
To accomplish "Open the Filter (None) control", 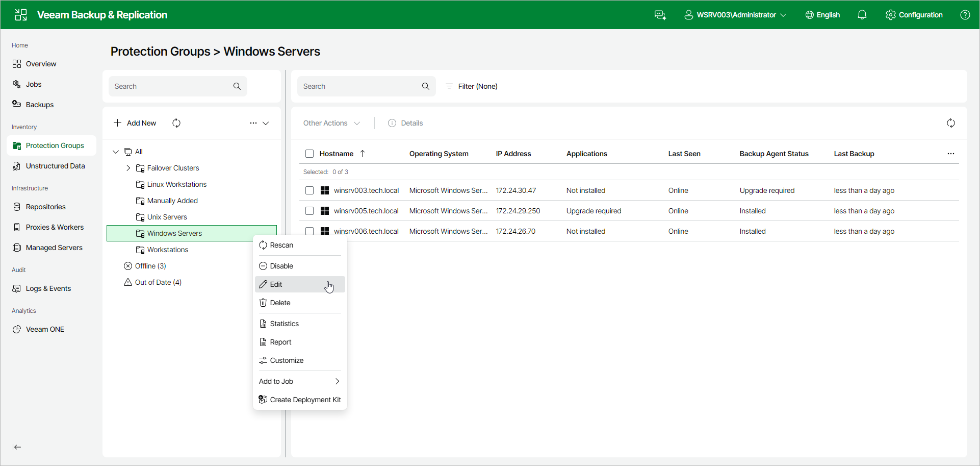I will point(472,86).
